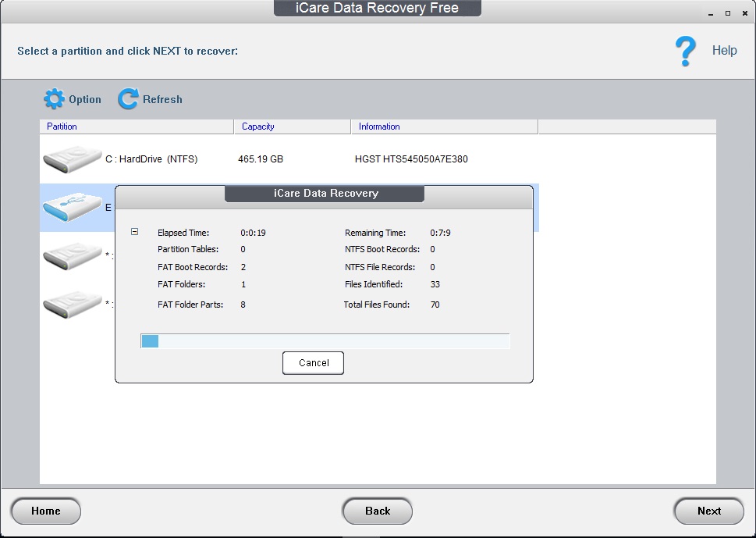Click the third grey drive icon
The image size is (756, 538).
72,255
